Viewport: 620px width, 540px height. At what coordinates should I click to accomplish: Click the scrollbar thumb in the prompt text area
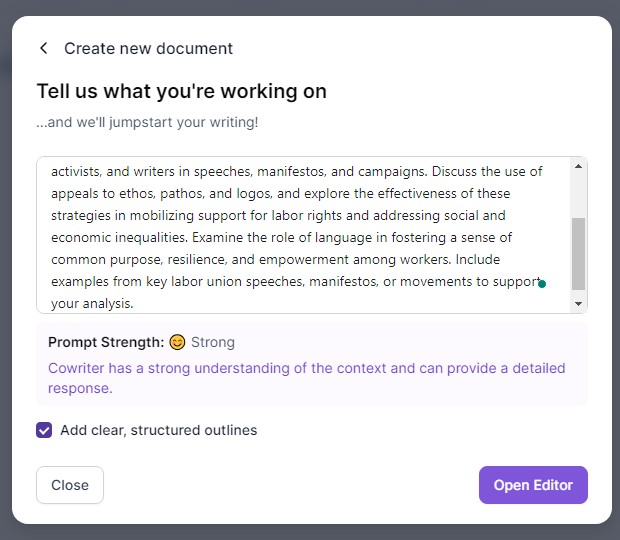(x=578, y=254)
